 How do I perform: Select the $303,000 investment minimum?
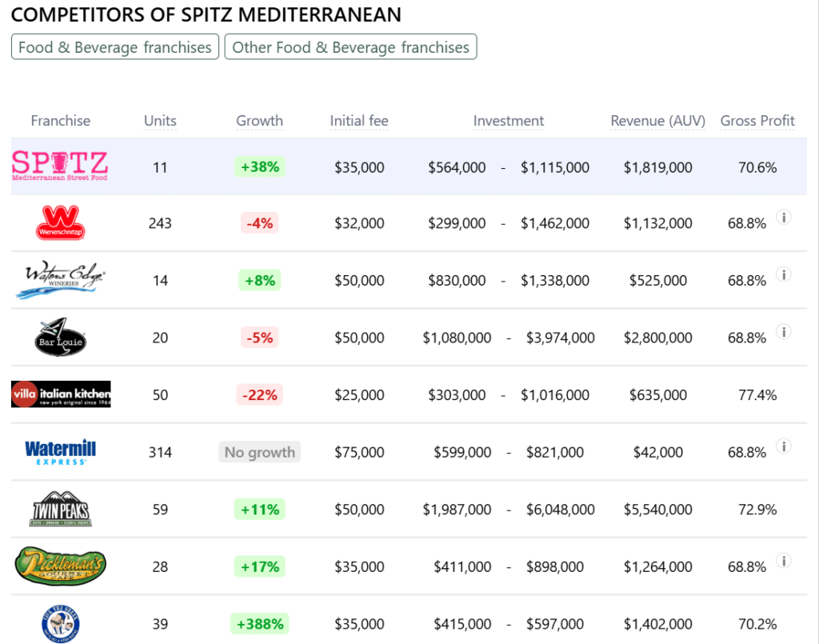click(x=457, y=395)
